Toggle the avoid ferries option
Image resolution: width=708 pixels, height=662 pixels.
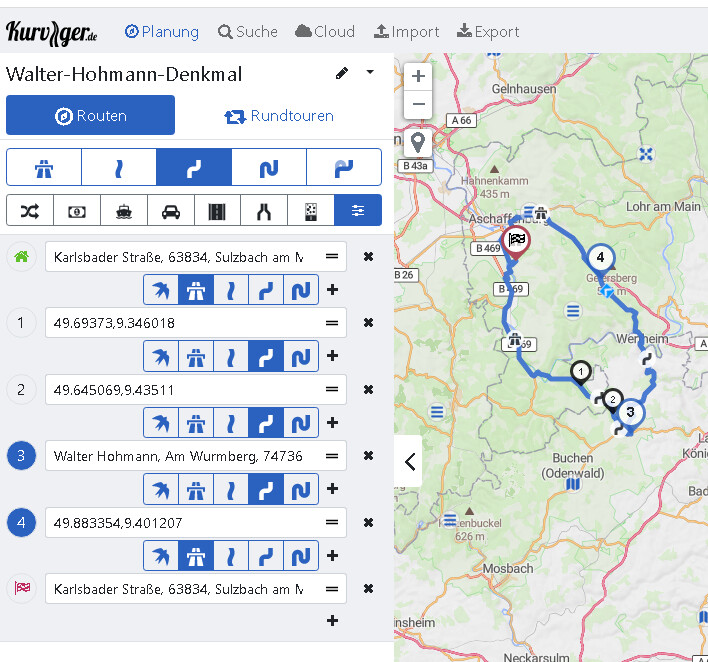tap(123, 211)
